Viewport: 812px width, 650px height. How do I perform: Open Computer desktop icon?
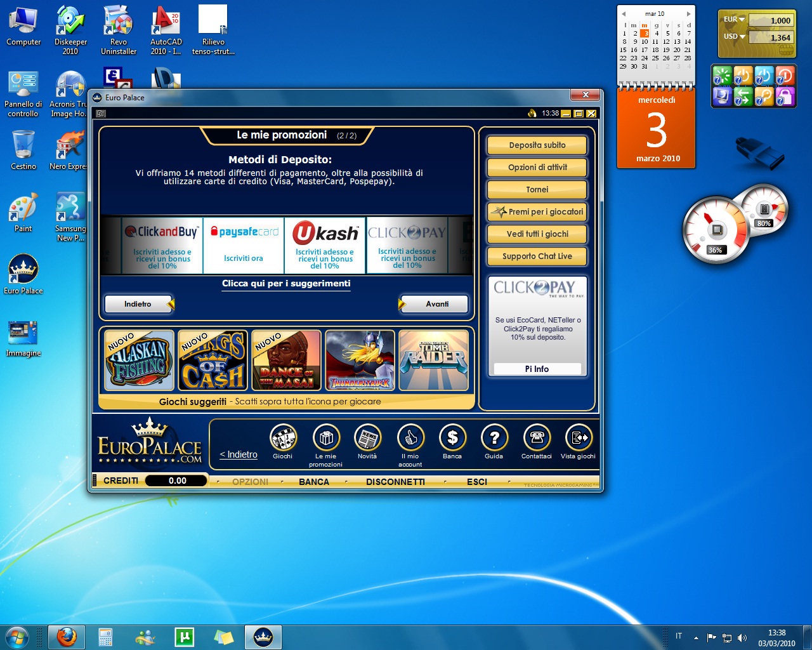click(x=23, y=26)
